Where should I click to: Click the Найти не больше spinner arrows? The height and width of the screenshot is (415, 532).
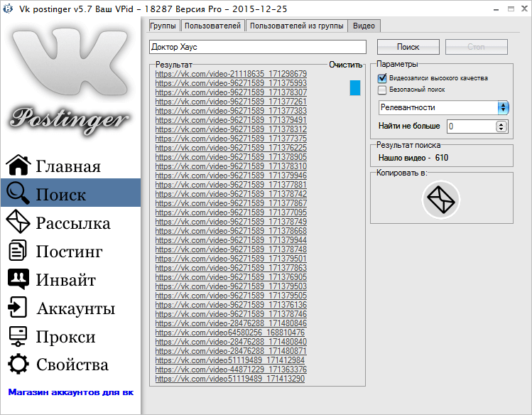tap(501, 126)
